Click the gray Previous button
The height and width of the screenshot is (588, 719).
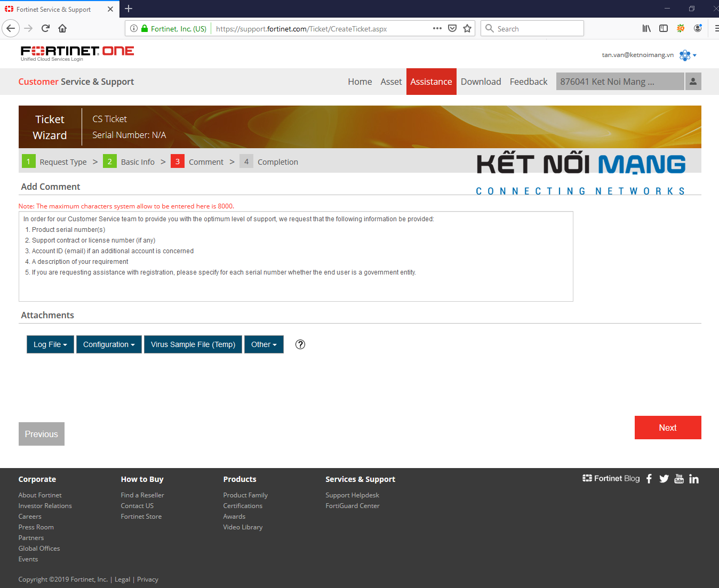pyautogui.click(x=42, y=434)
